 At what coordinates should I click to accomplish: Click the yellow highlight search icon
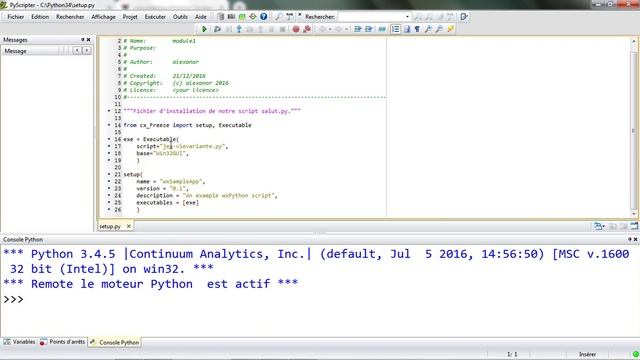click(451, 29)
